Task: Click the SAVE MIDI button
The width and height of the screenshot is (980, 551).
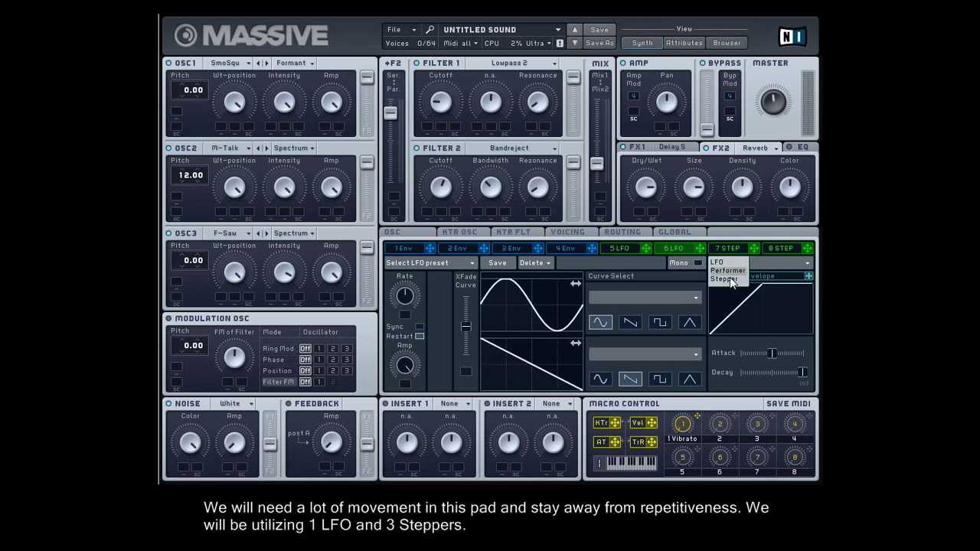Action: point(789,404)
